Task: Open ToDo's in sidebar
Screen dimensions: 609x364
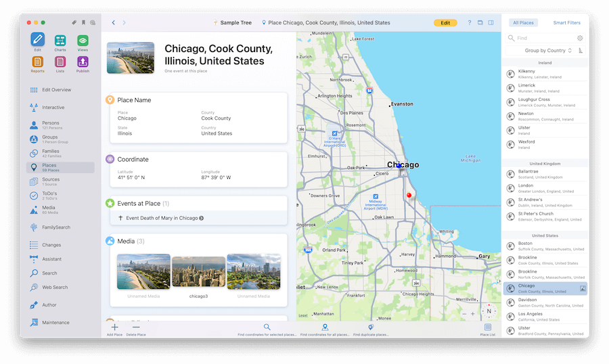Action: [60, 196]
